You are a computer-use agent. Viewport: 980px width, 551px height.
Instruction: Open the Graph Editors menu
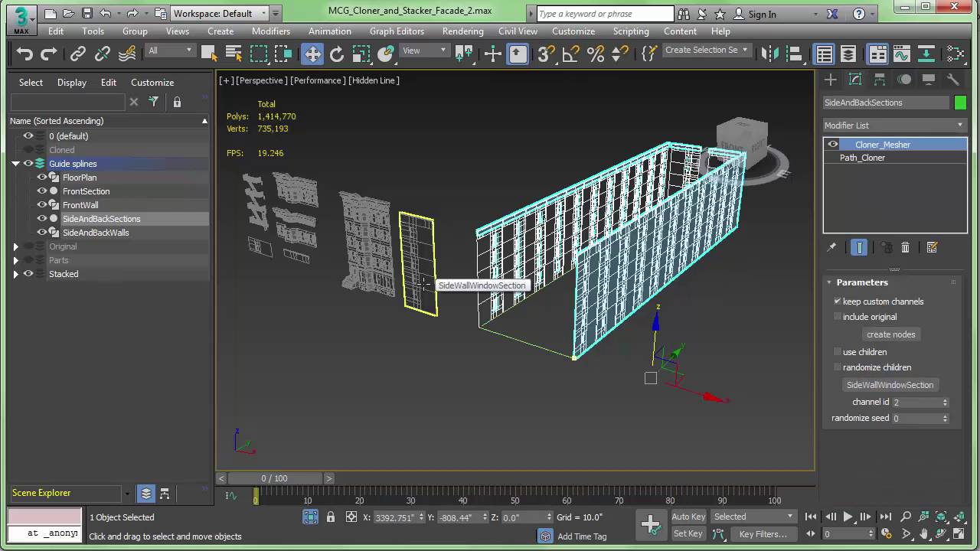pos(397,31)
